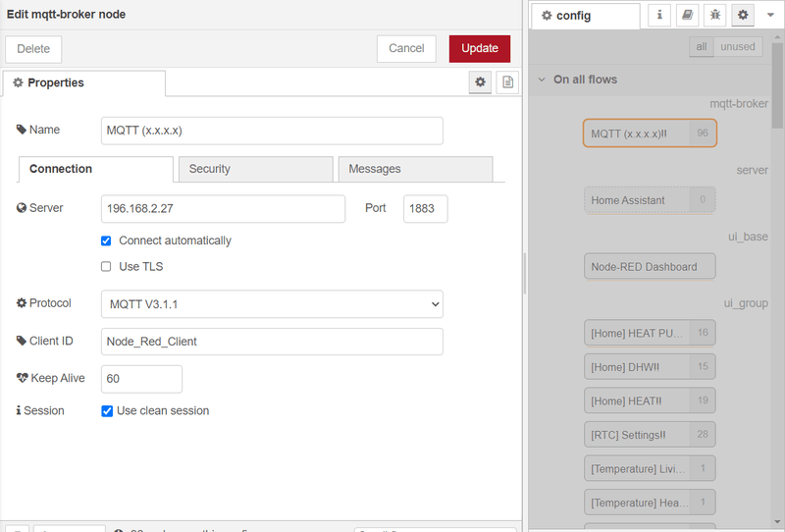785x532 pixels.
Task: Click the Delete button
Action: coord(33,49)
